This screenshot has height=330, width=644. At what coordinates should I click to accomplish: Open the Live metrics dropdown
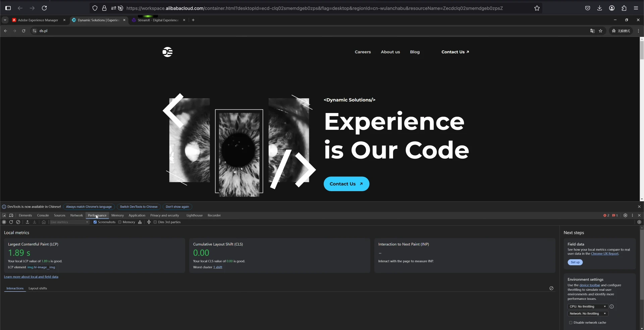[69, 222]
